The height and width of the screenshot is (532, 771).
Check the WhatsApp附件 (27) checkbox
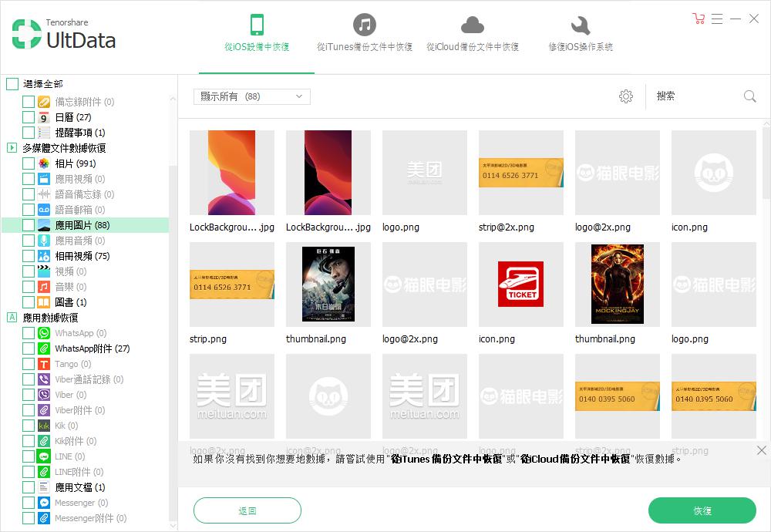(29, 348)
